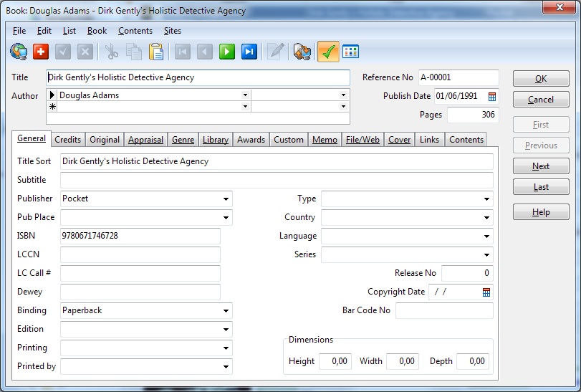
Task: Click the Paste clipboard icon
Action: (156, 52)
